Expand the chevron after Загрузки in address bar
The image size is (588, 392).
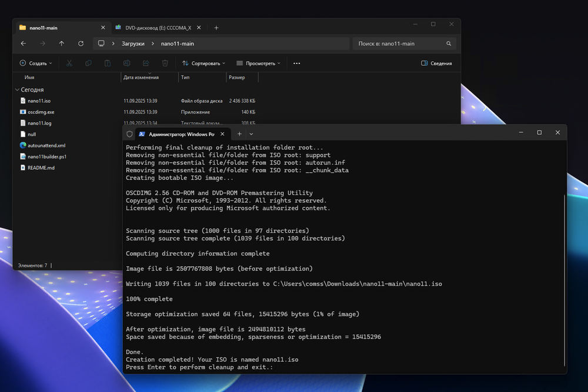pos(153,43)
